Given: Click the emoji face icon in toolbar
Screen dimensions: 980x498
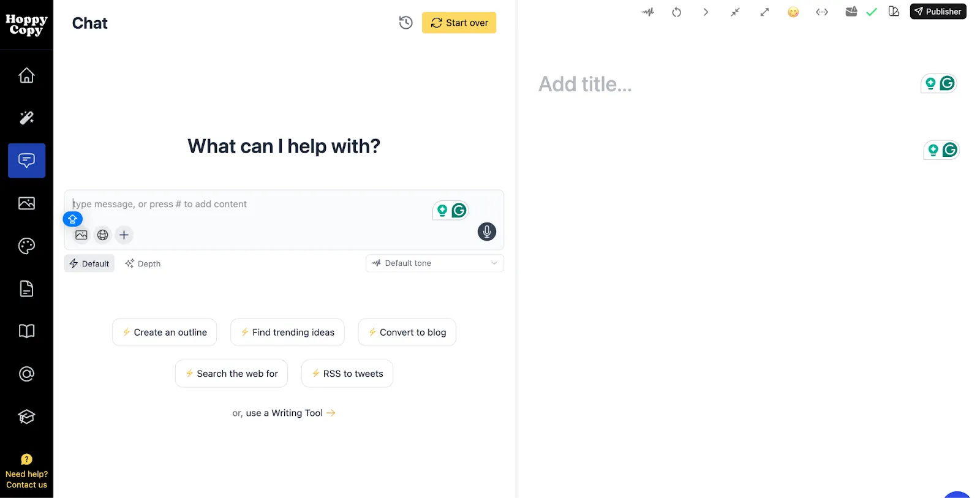Looking at the screenshot, I should pos(793,12).
